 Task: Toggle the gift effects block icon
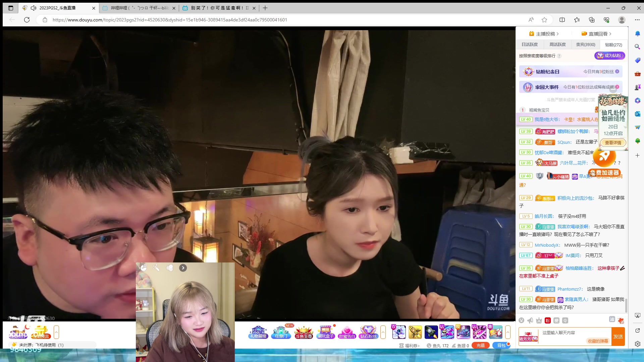(621, 320)
